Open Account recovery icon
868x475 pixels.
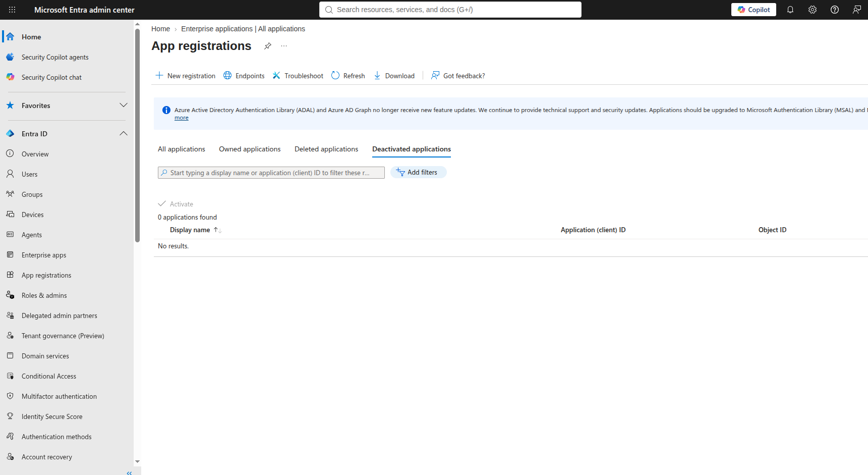pos(10,456)
